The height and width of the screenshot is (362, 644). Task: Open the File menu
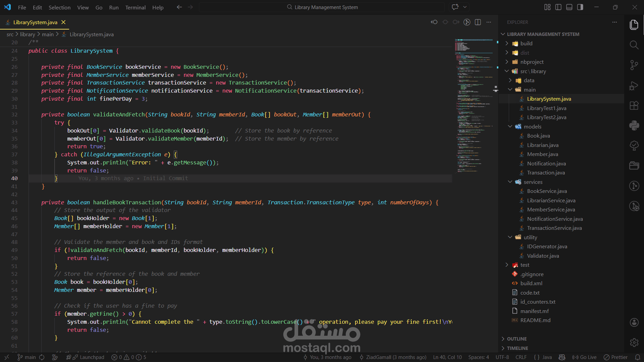click(x=22, y=7)
